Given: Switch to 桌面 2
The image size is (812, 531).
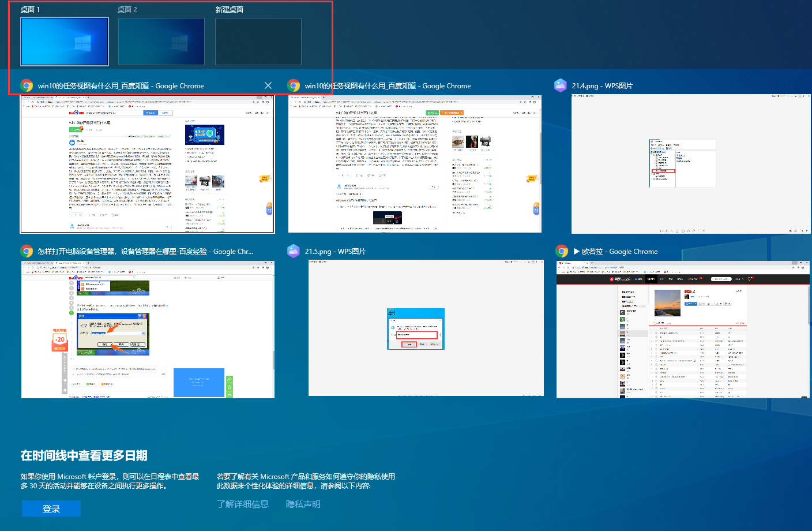Looking at the screenshot, I should (x=161, y=42).
